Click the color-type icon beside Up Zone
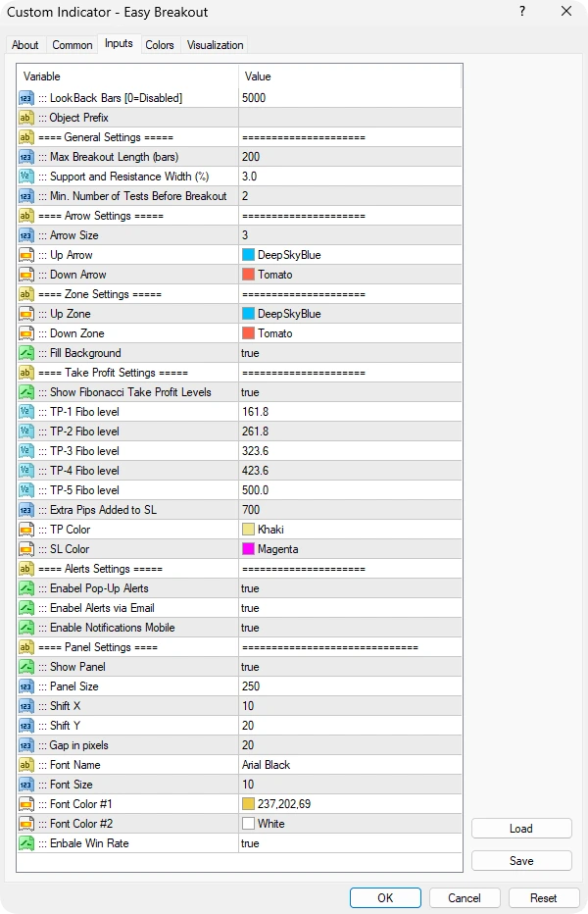The height and width of the screenshot is (914, 588). [26, 314]
